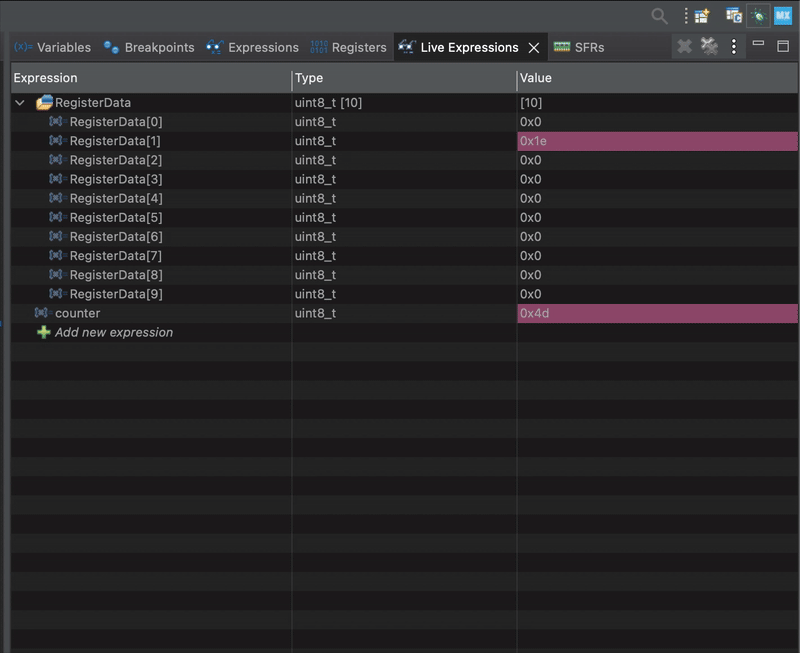Viewport: 800px width, 653px height.
Task: Click the search magnifier icon in the top toolbar
Action: coord(659,16)
